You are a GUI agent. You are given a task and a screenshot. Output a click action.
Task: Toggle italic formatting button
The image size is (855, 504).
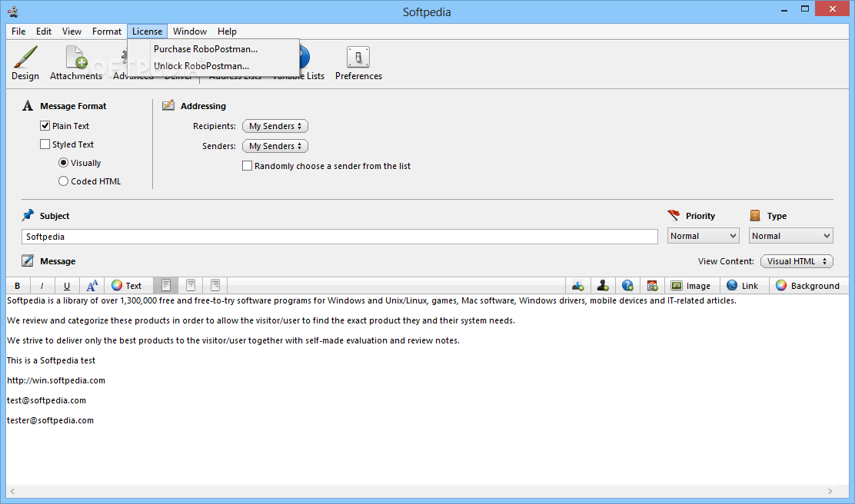click(42, 286)
